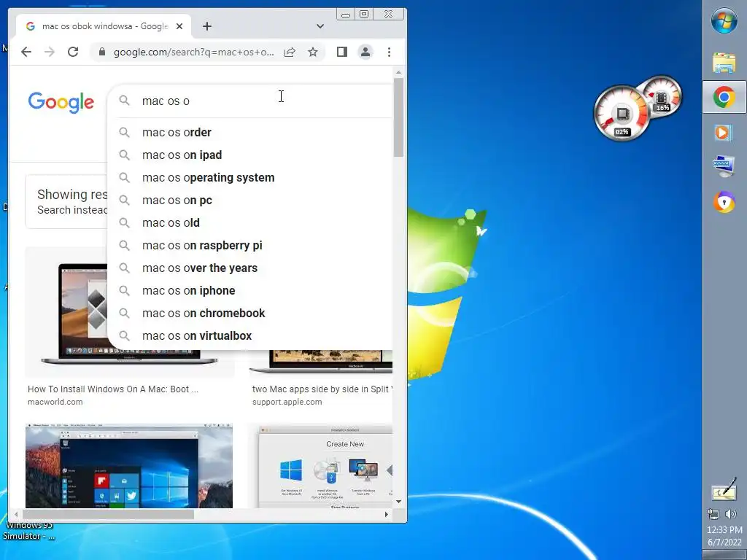Open the volume speaker tray icon
The image size is (747, 560).
click(x=731, y=514)
